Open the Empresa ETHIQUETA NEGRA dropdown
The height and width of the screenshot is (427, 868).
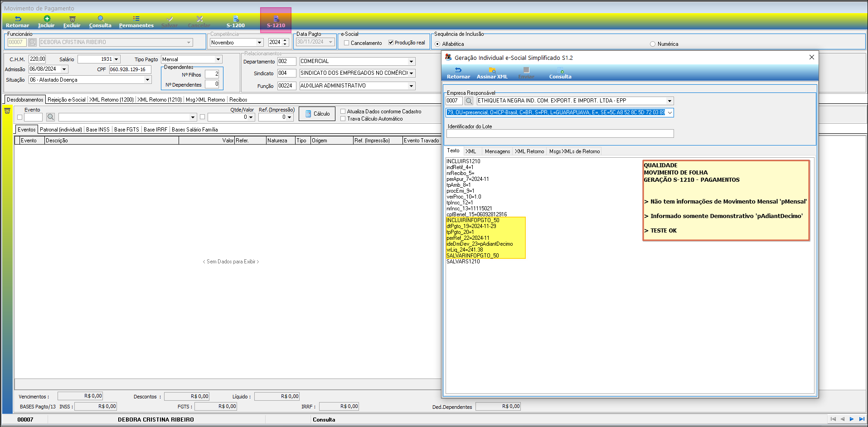pyautogui.click(x=669, y=101)
